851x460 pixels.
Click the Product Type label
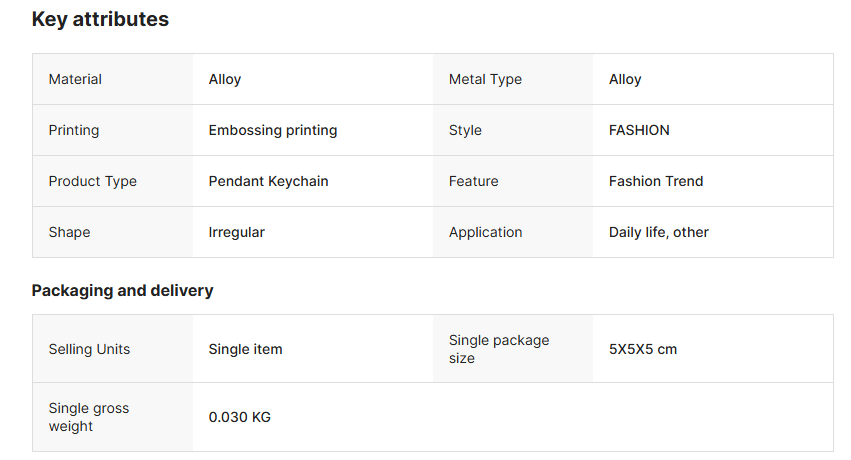93,181
